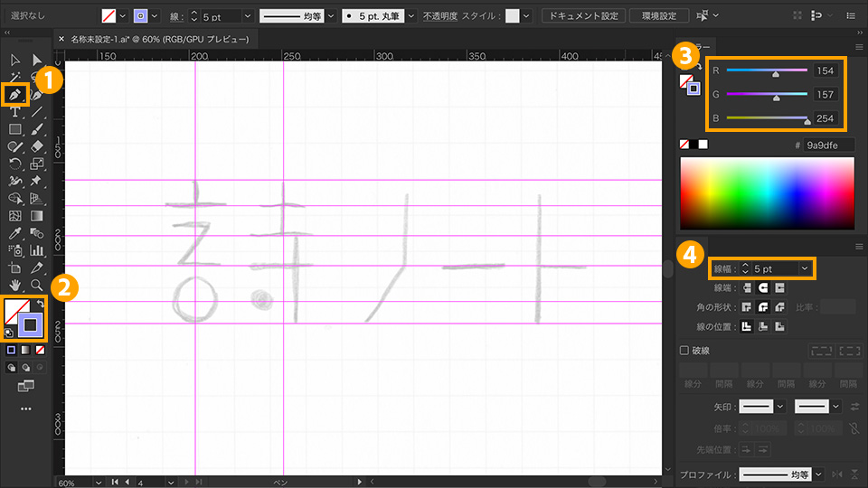Choose round join in 角の形状 row
Viewport: 868px width, 488px height.
coord(763,307)
